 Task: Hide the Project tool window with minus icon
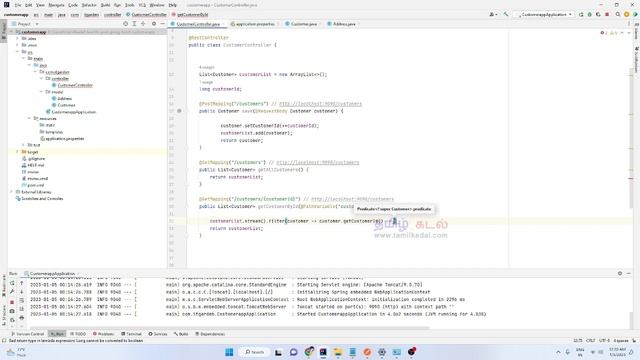(162, 24)
